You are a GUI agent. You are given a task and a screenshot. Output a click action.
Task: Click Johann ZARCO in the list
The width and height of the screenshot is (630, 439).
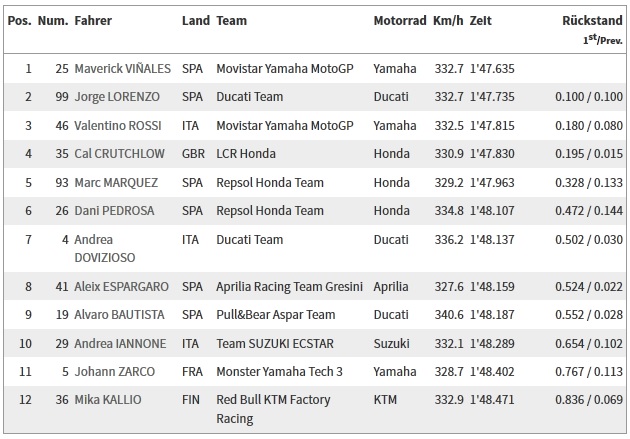pos(115,372)
